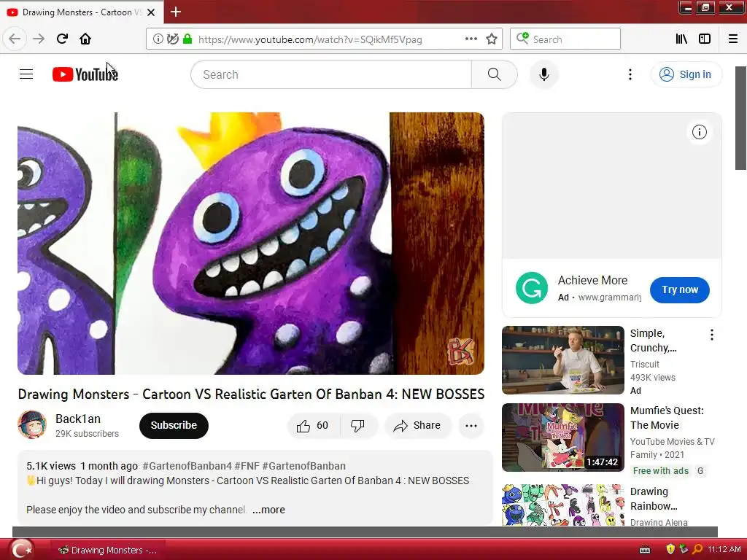Open the Achieve More ad title
Screen dimensions: 747x560
coord(592,280)
